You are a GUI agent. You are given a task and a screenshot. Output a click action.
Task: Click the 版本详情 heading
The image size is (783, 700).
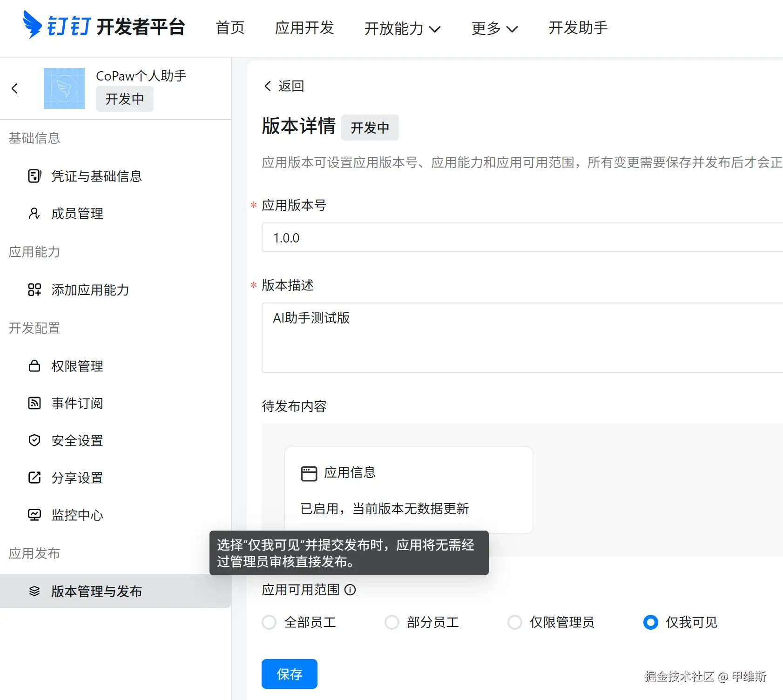coord(298,126)
